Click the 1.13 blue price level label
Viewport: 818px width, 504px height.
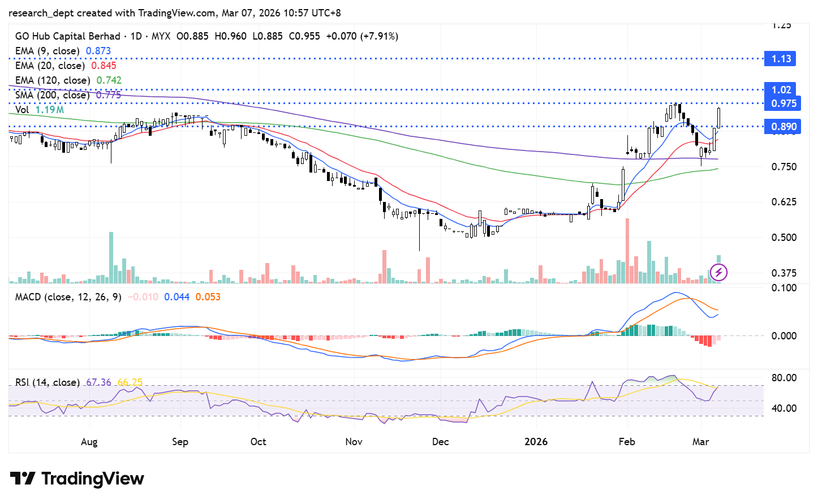point(781,59)
